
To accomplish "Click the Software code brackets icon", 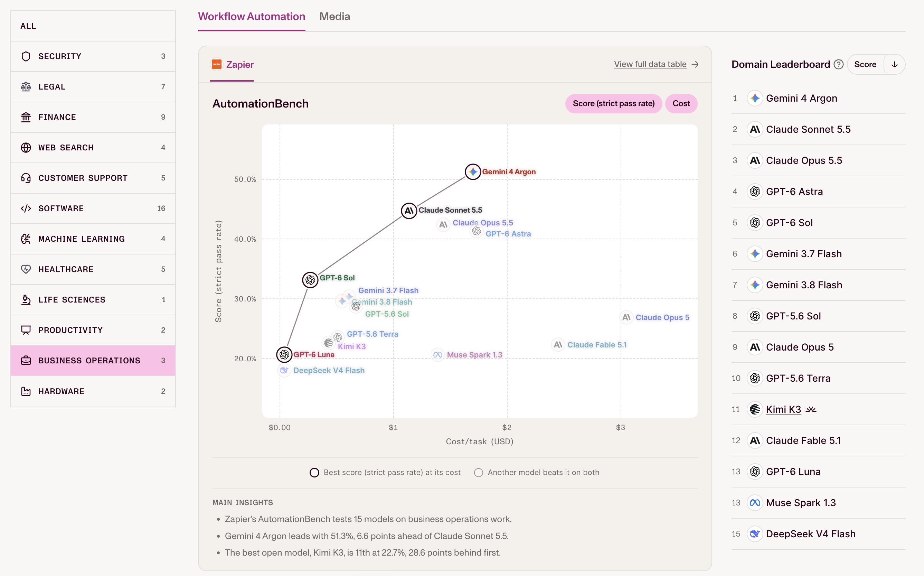I will click(x=26, y=208).
